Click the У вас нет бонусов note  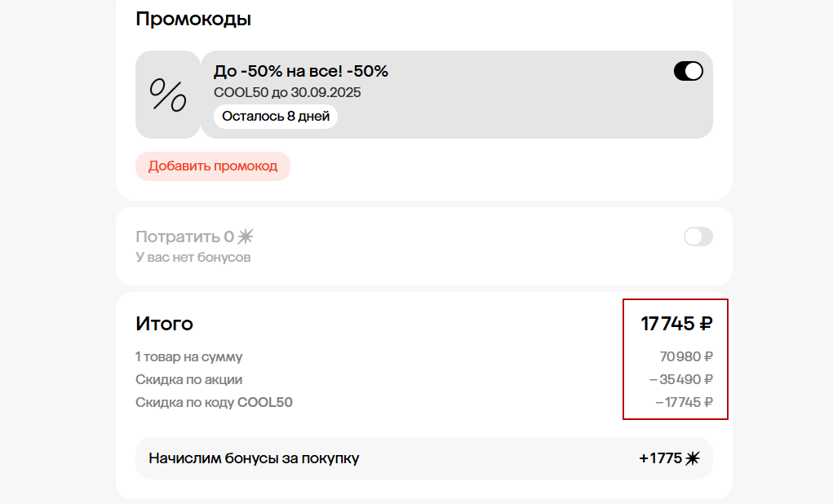click(193, 258)
